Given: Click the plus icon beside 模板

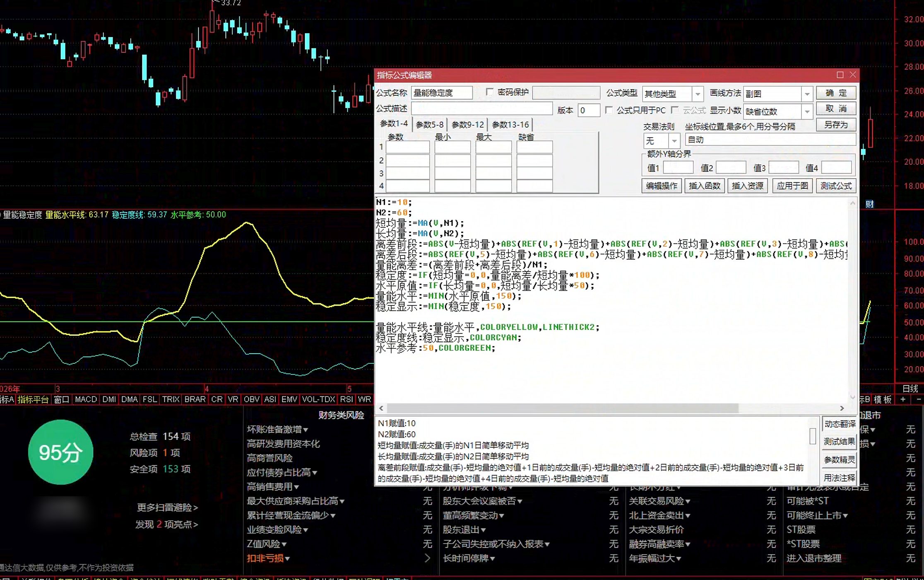Looking at the screenshot, I should pyautogui.click(x=903, y=399).
